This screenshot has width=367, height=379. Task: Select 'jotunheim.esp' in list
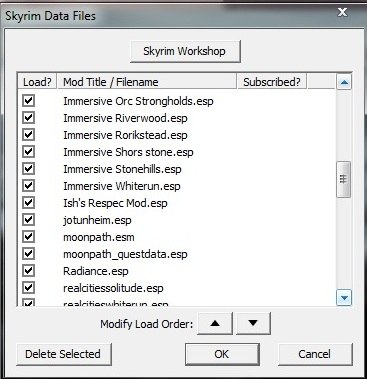pos(97,220)
